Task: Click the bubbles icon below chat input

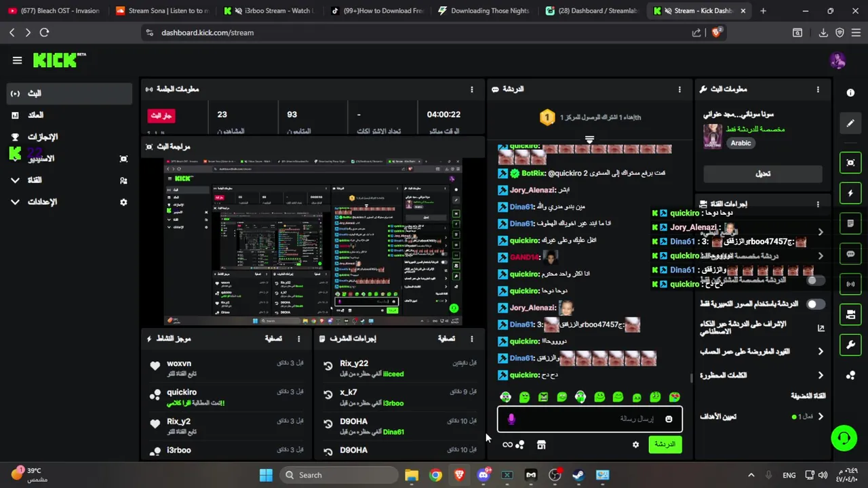Action: coord(520,445)
